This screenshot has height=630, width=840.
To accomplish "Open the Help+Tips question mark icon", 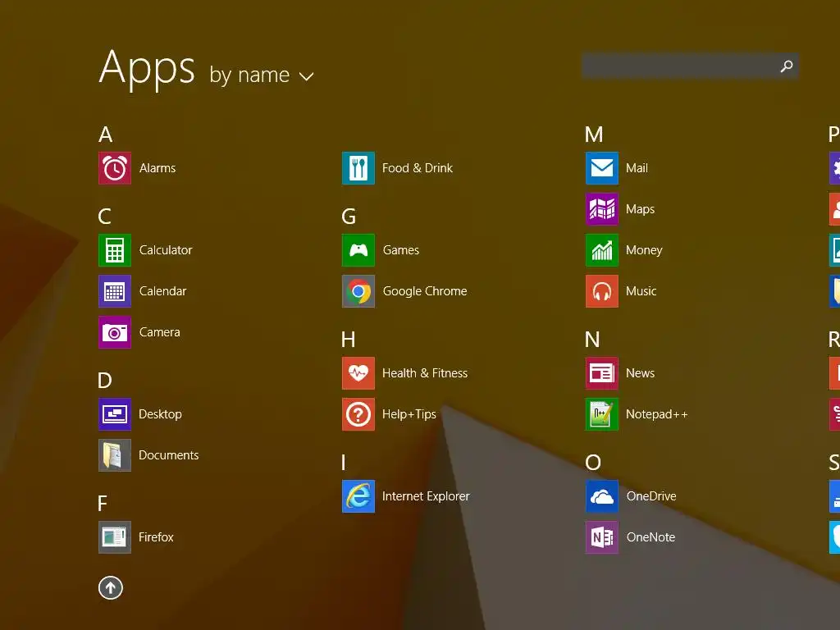I will [358, 414].
